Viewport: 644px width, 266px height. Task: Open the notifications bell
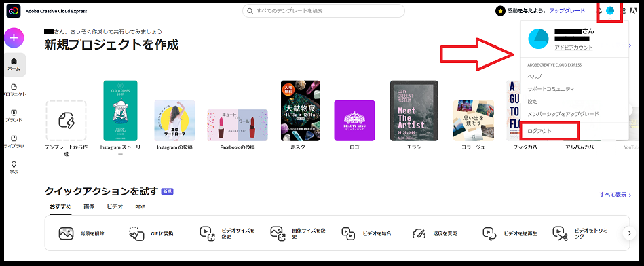coord(599,11)
